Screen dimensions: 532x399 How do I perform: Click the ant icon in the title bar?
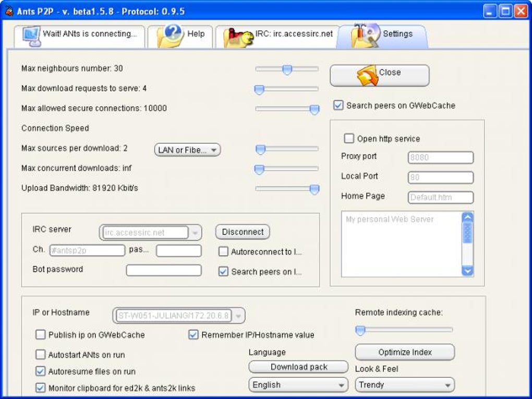[9, 11]
